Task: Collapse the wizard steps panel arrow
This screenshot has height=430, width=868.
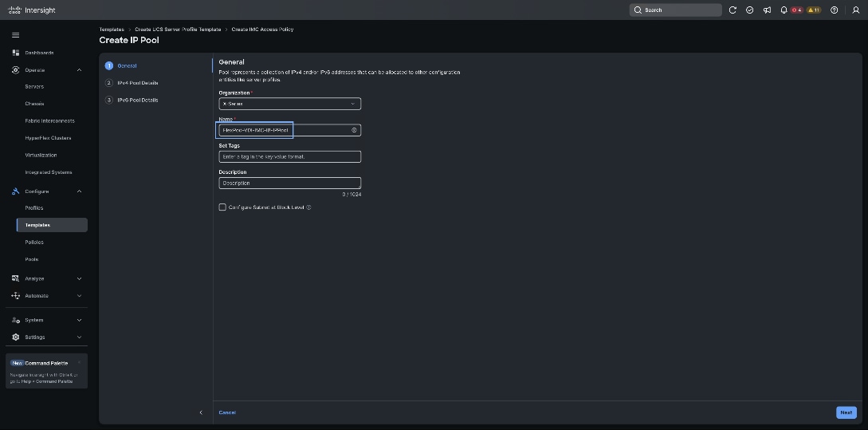Action: (x=201, y=412)
